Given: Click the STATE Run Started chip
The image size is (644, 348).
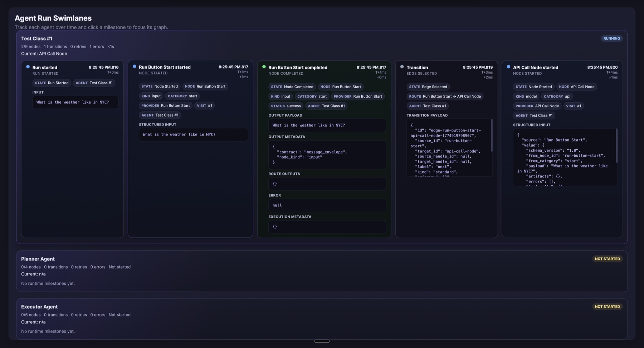Looking at the screenshot, I should point(52,83).
